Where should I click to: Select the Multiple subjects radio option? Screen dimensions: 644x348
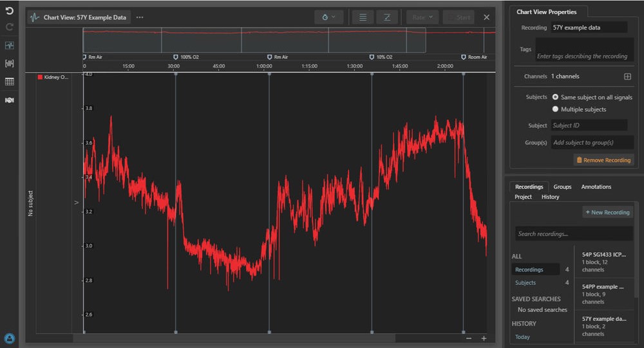[555, 109]
